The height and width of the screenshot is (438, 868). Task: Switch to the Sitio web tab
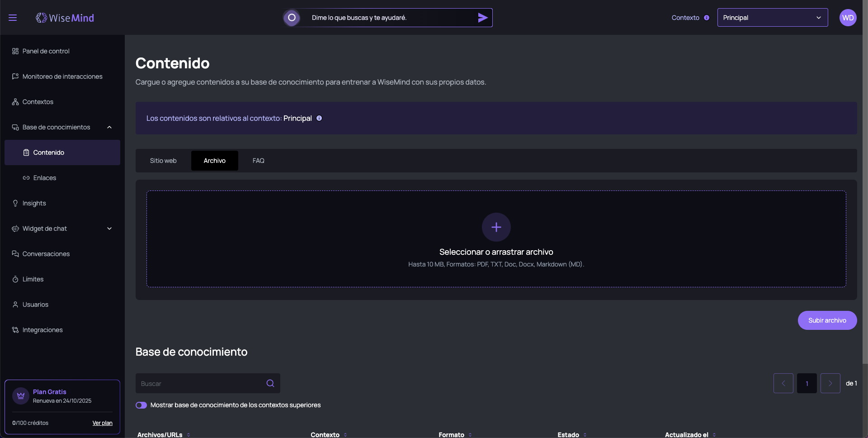163,161
